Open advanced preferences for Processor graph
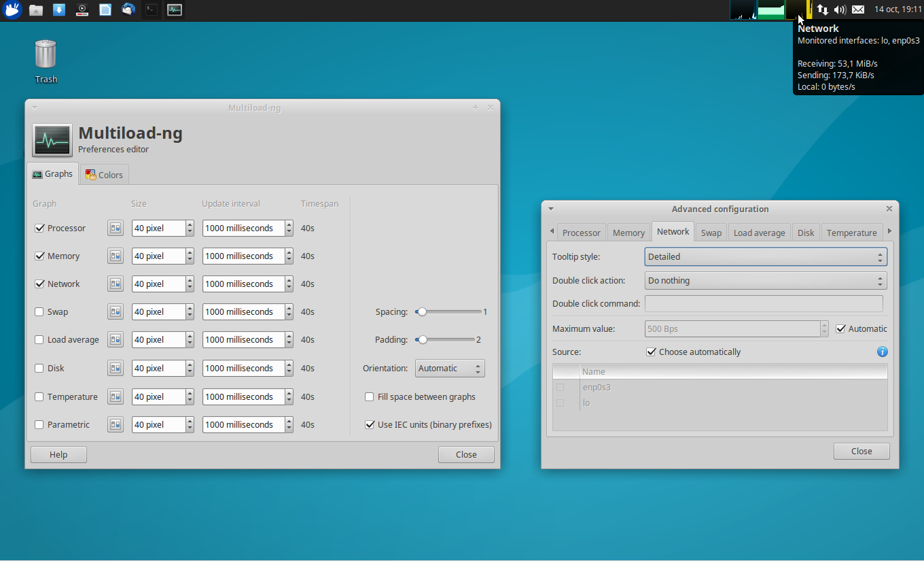This screenshot has width=924, height=561. [x=115, y=228]
